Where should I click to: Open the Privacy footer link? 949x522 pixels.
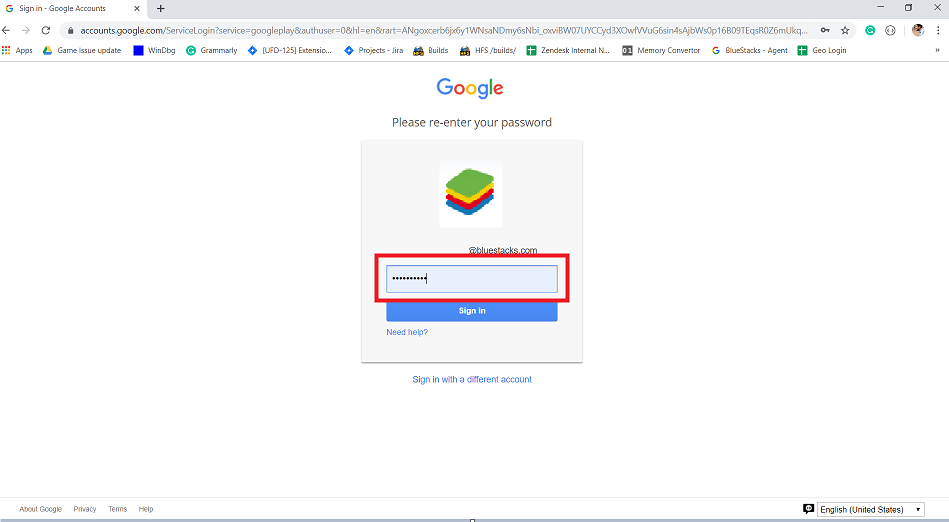85,509
